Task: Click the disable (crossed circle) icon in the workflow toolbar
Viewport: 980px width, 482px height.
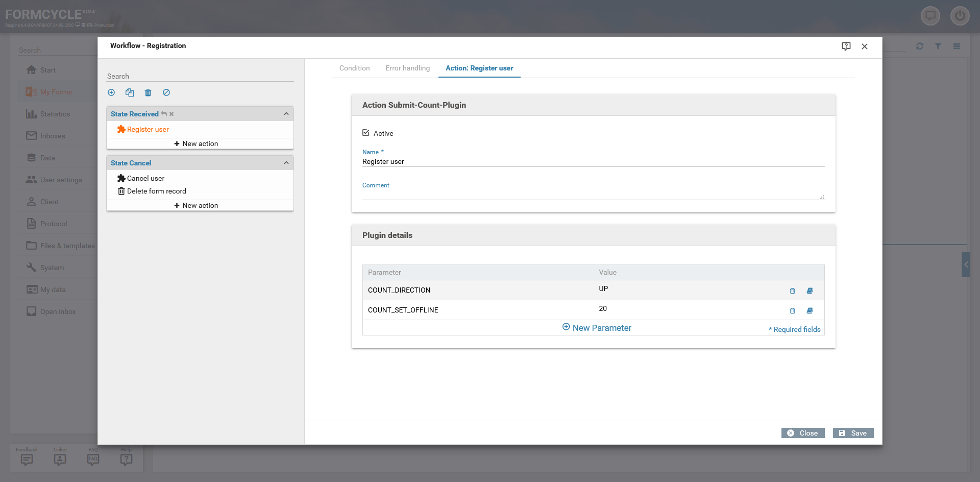Action: [166, 92]
